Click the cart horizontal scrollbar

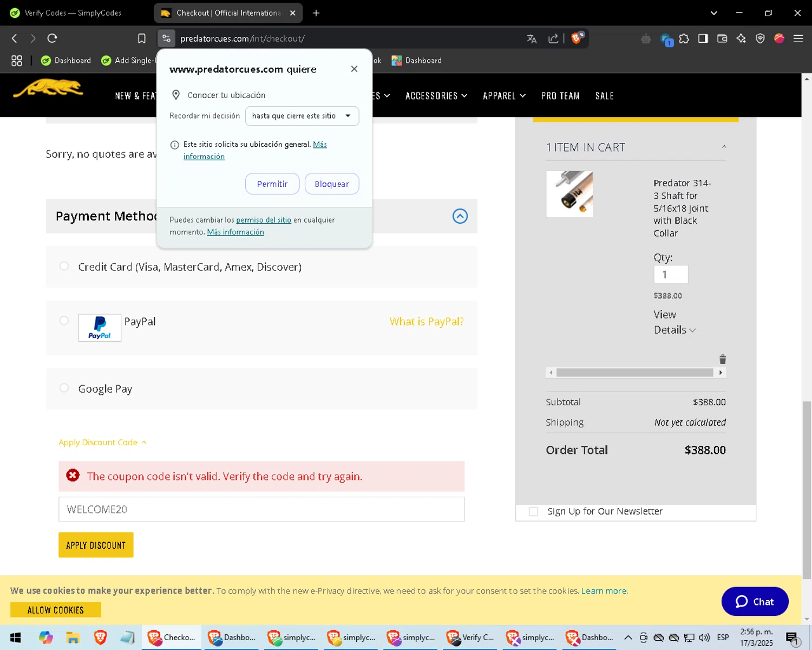point(634,373)
